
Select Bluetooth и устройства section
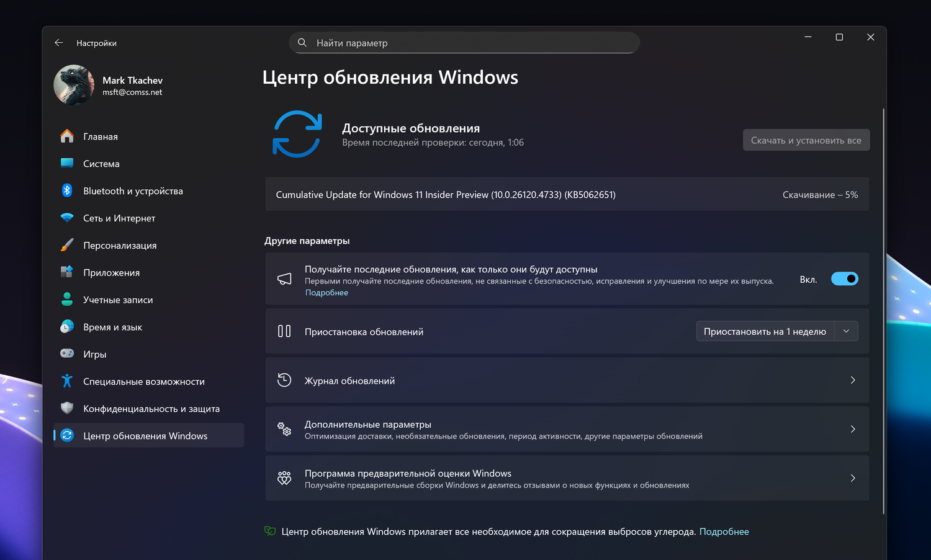tap(149, 191)
